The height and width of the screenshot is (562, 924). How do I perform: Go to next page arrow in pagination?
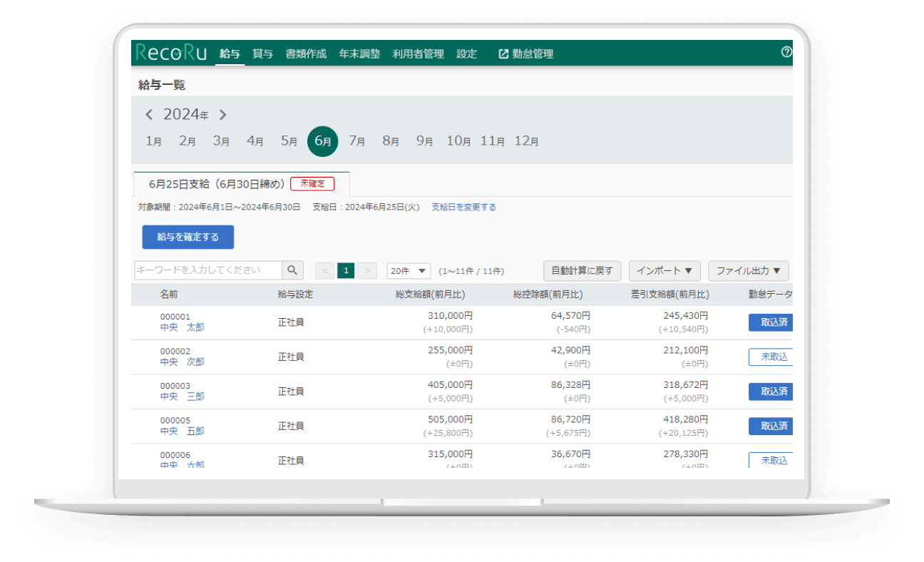tap(367, 271)
